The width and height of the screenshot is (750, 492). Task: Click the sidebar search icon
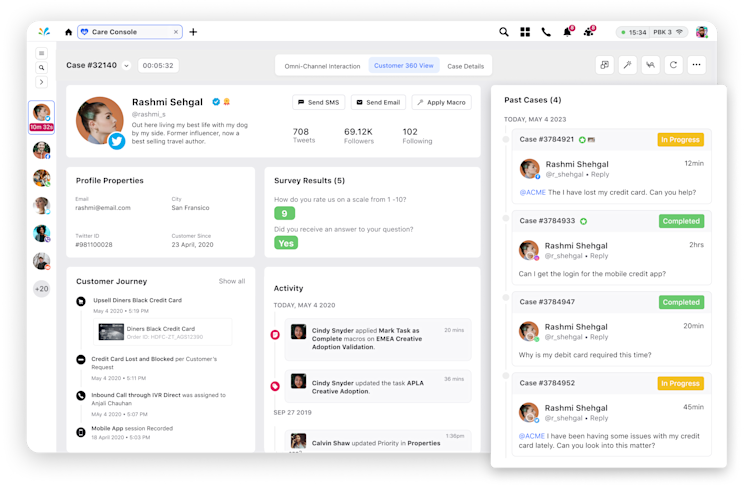pos(42,67)
